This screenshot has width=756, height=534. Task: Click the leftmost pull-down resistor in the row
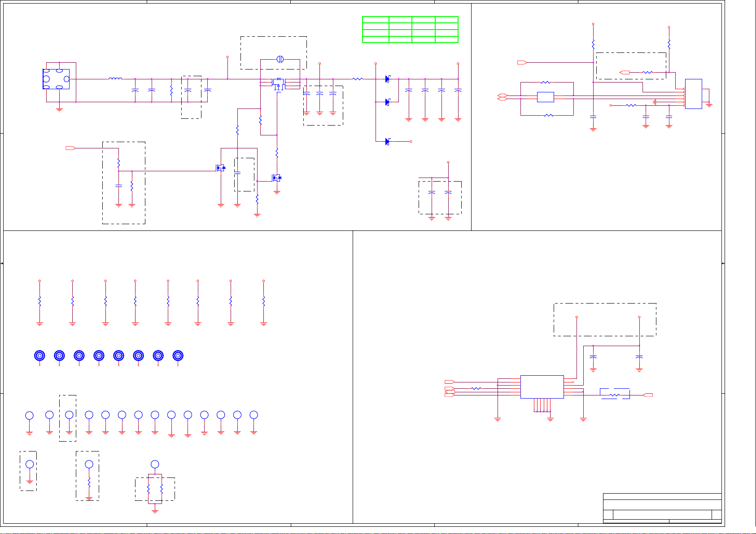[39, 301]
